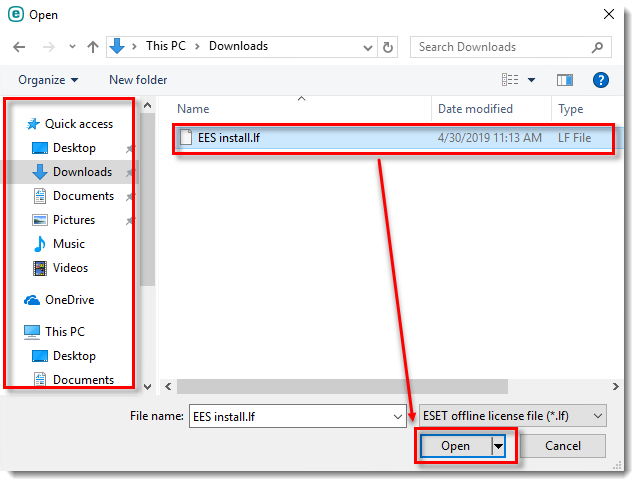Click the Pictures folder icon
639x486 pixels.
click(x=40, y=220)
